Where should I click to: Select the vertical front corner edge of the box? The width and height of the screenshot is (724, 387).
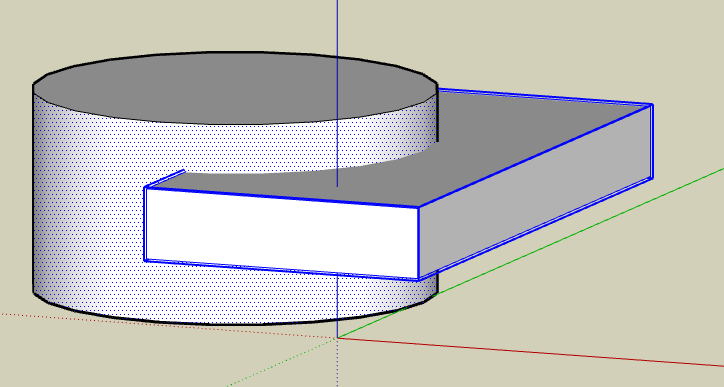[418, 243]
